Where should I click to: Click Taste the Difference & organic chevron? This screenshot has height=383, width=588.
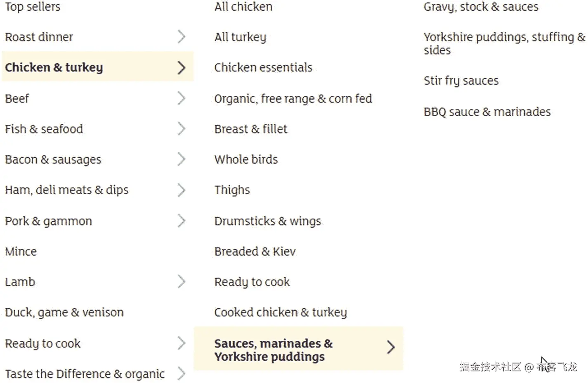(x=181, y=373)
